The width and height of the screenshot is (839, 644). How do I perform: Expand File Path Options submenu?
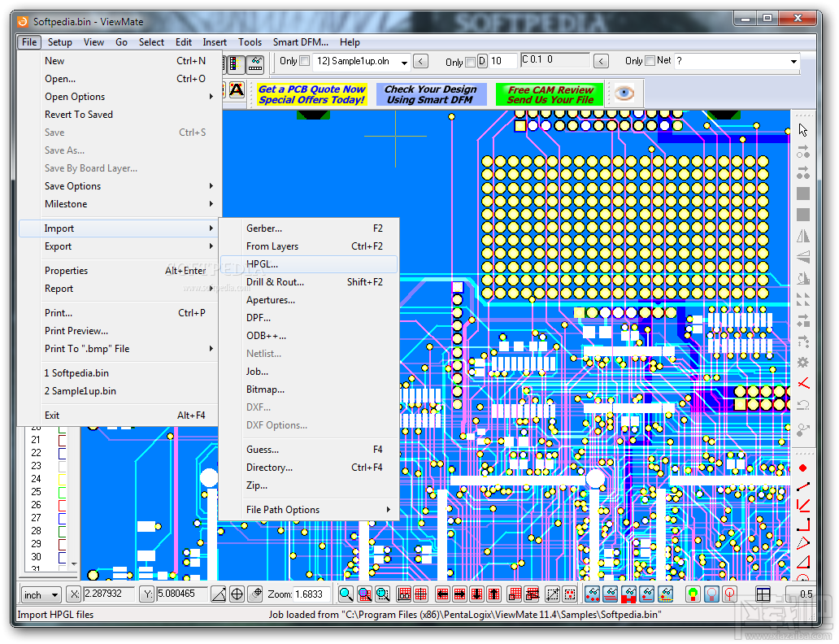point(309,510)
